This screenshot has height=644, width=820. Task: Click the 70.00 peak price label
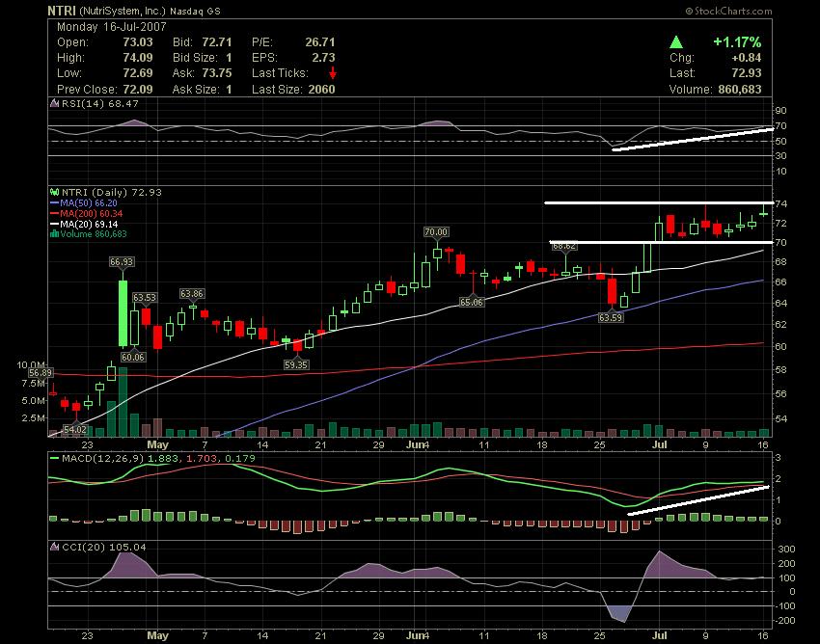click(x=436, y=232)
